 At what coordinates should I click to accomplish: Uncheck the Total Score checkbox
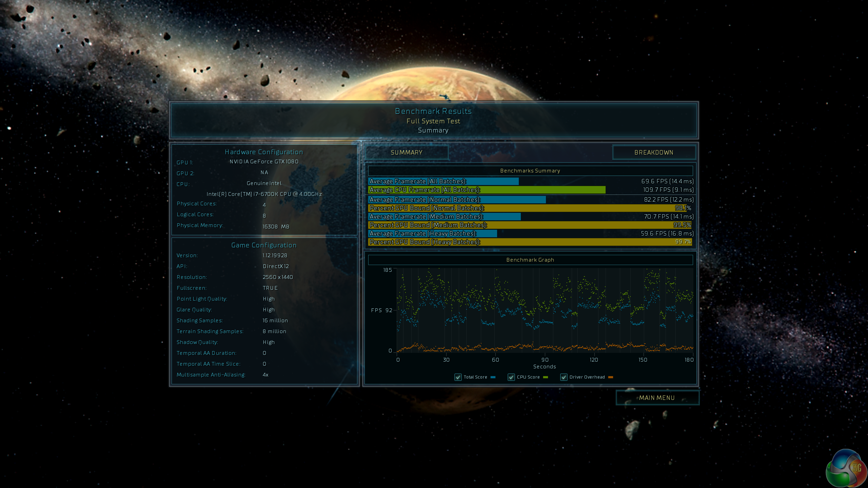click(458, 377)
